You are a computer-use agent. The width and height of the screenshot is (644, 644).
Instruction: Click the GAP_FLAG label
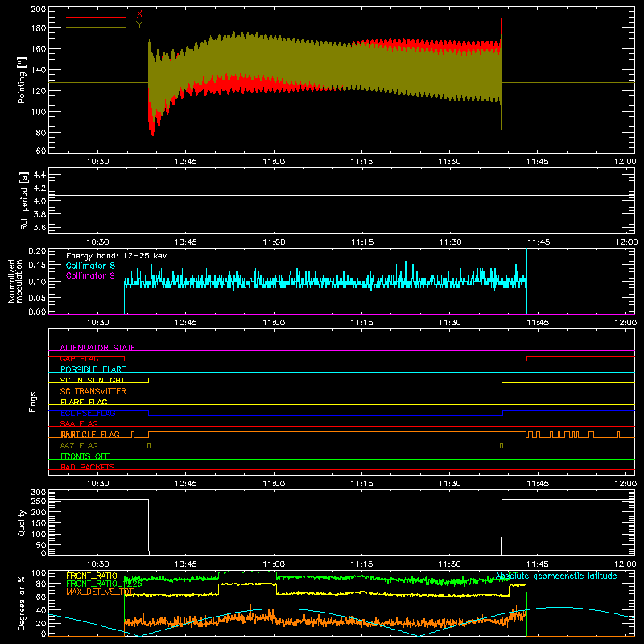(79, 358)
